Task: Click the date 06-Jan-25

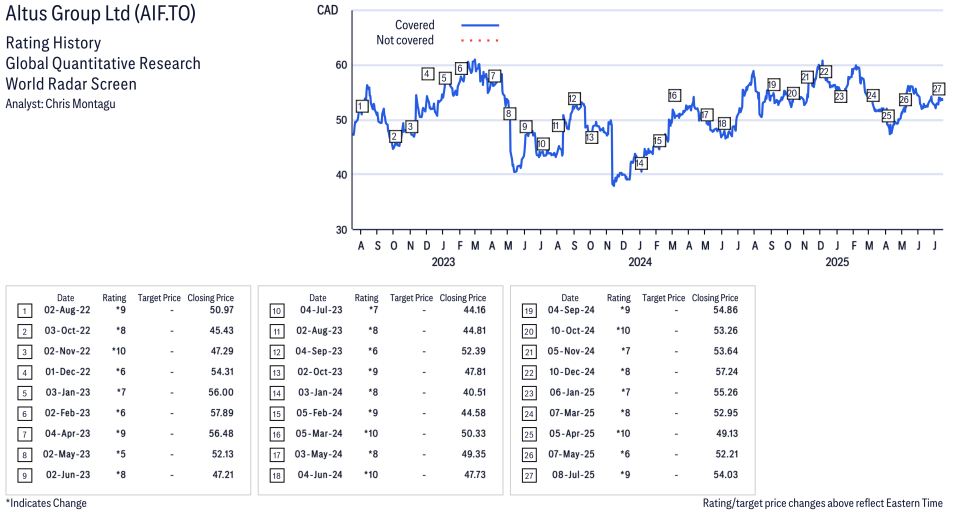Action: coord(572,393)
